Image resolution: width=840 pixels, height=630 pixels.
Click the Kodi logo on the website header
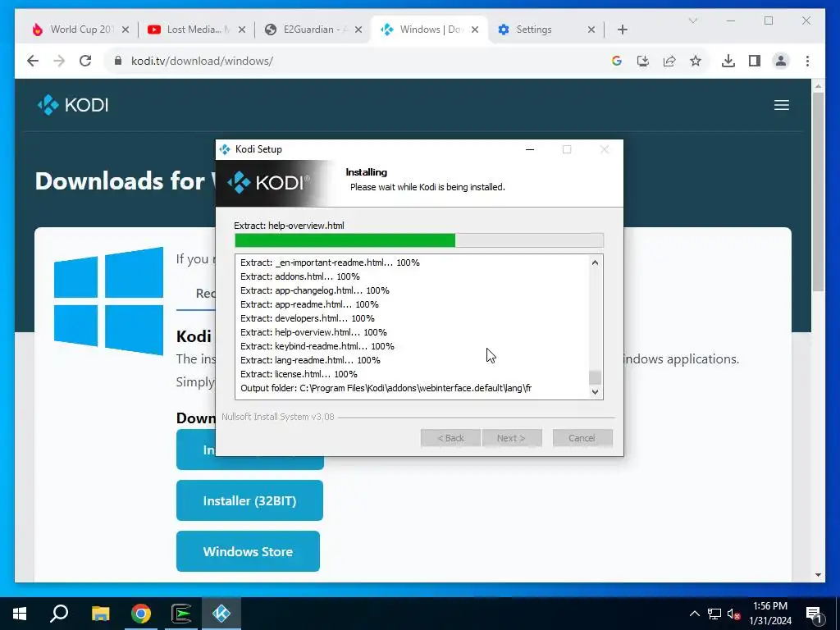tap(73, 105)
